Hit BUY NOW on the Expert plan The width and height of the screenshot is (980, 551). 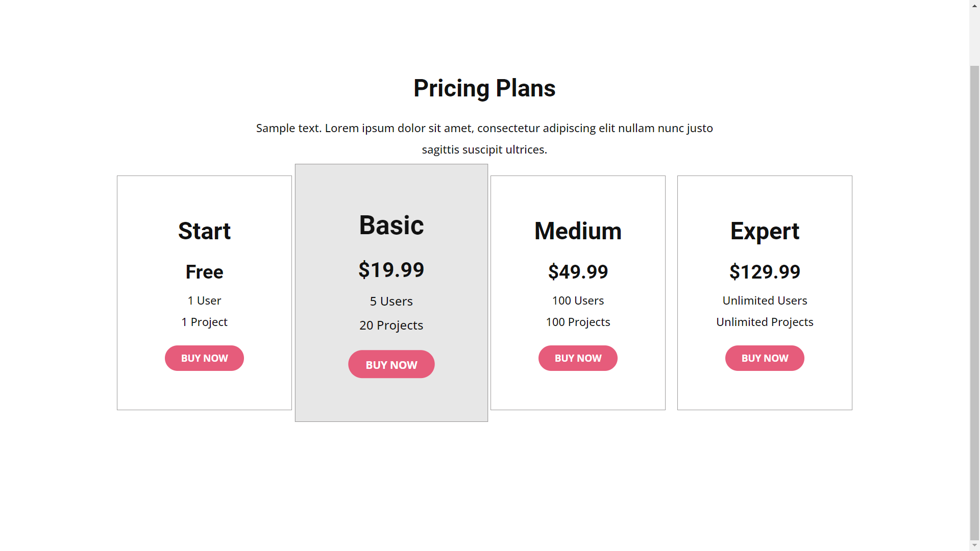(x=765, y=358)
